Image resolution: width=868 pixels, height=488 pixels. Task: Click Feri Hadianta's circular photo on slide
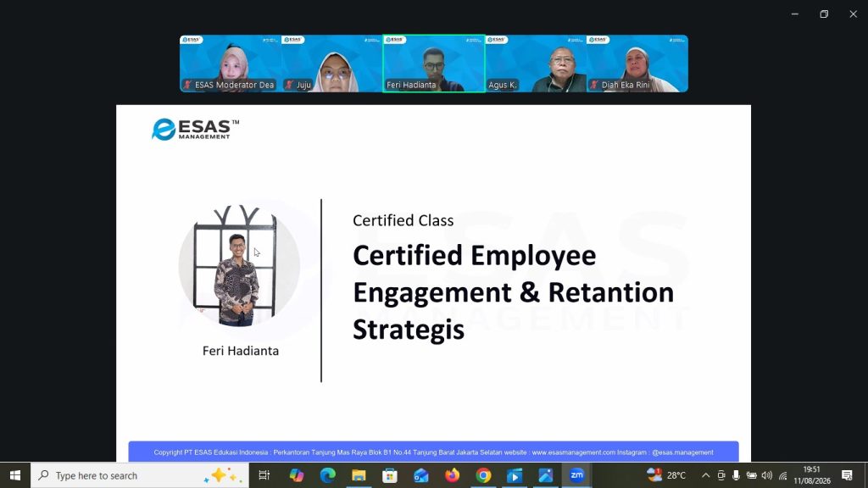(239, 265)
